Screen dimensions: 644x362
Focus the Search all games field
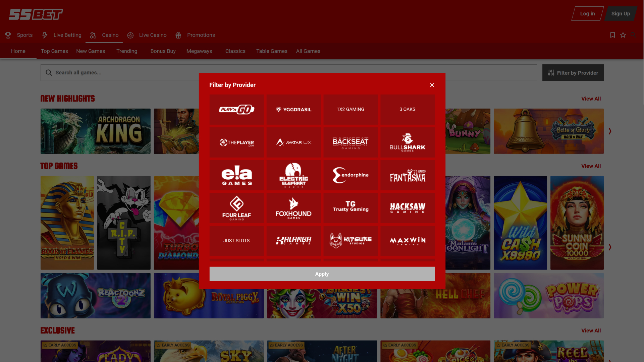pyautogui.click(x=288, y=73)
